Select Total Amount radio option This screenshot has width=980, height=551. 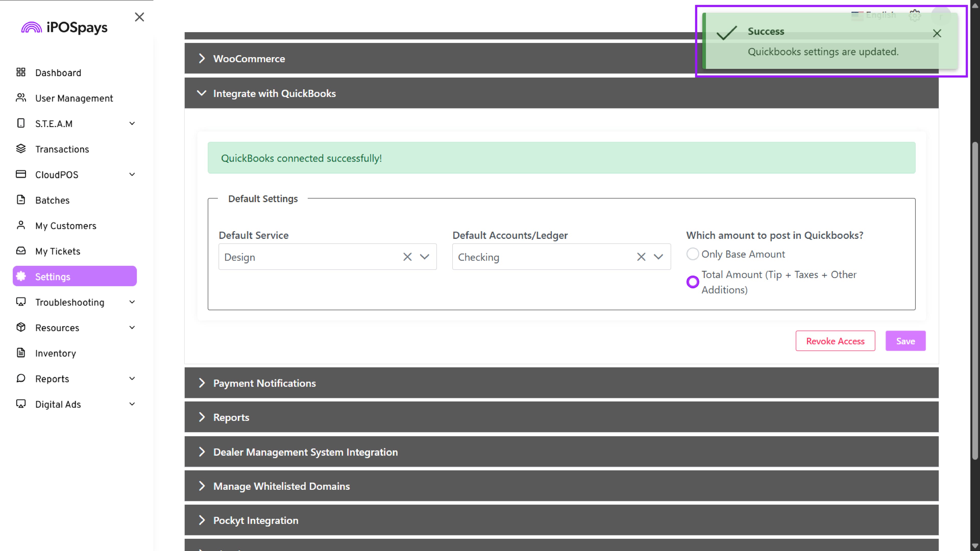(692, 282)
